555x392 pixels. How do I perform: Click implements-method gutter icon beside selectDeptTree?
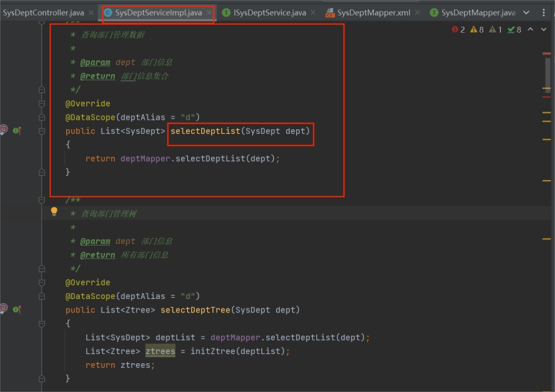click(x=17, y=309)
